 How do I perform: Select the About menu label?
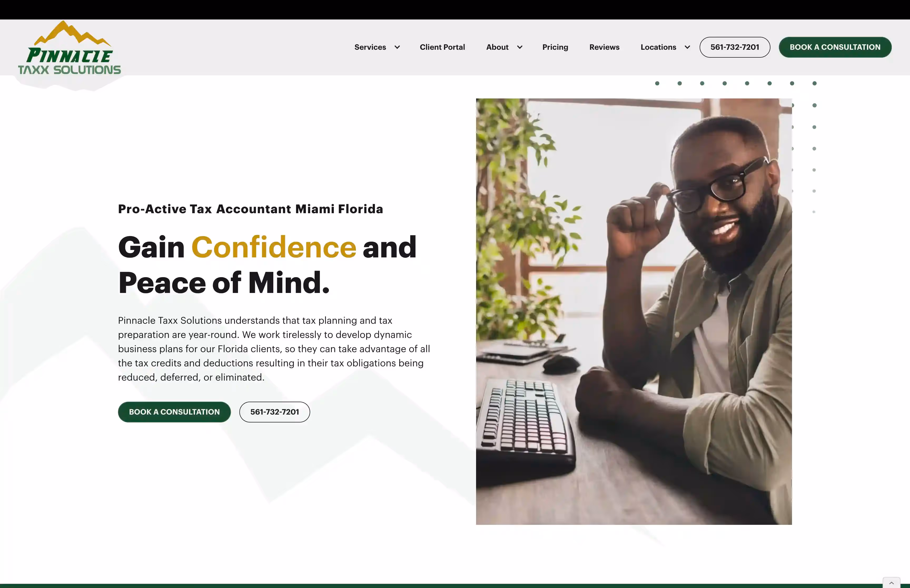[497, 47]
